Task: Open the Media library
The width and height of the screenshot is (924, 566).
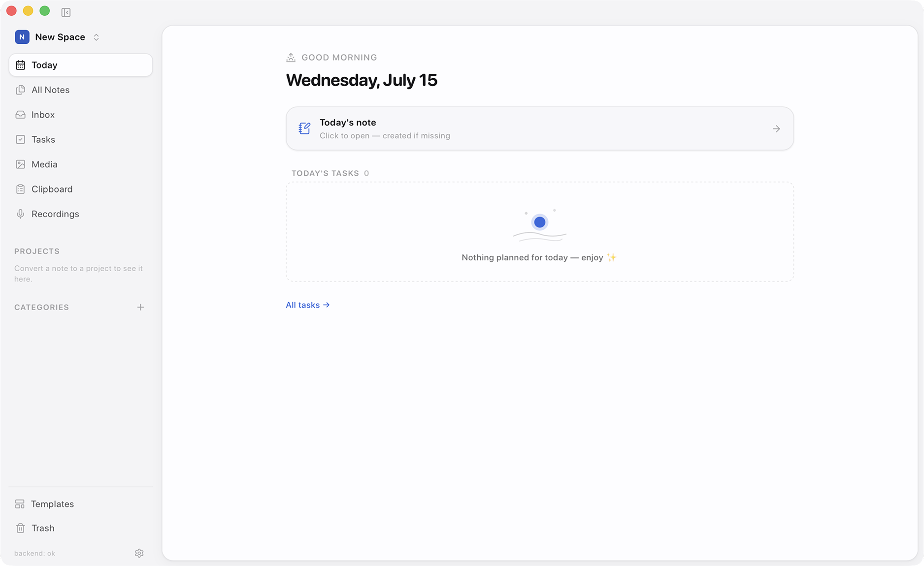Action: click(81, 164)
